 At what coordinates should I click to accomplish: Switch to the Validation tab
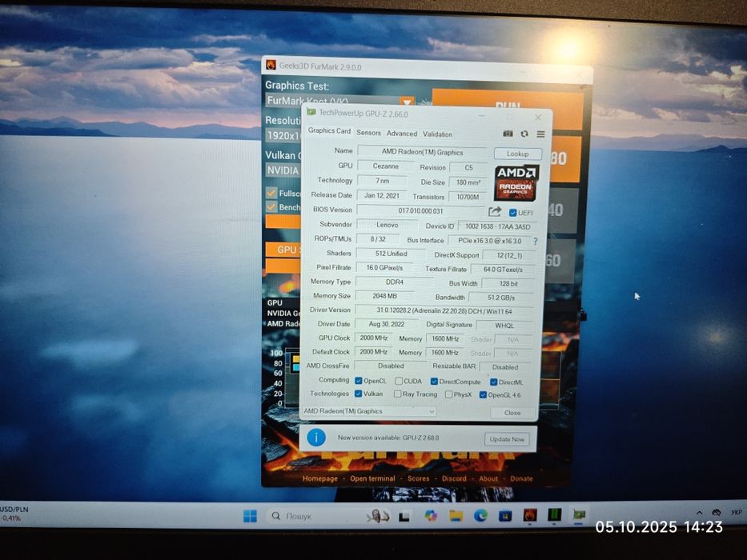tap(437, 134)
